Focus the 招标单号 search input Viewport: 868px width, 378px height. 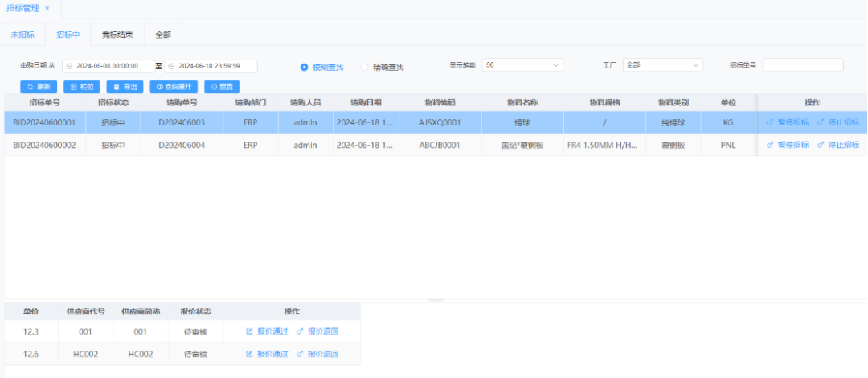(803, 65)
